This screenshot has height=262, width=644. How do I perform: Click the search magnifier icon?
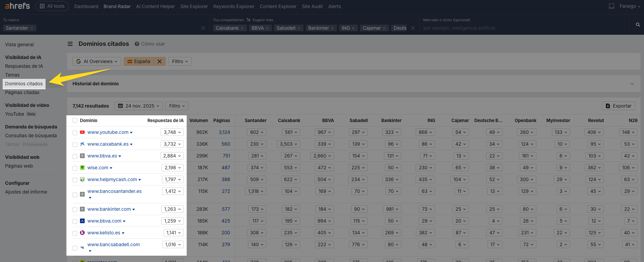tap(638, 25)
